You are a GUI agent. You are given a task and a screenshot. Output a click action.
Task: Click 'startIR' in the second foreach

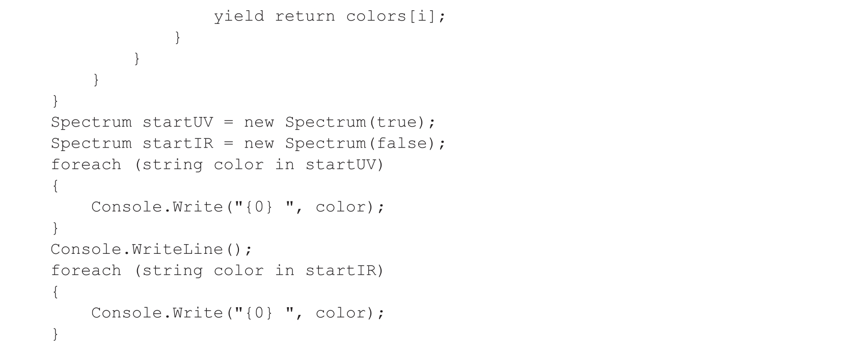point(340,271)
